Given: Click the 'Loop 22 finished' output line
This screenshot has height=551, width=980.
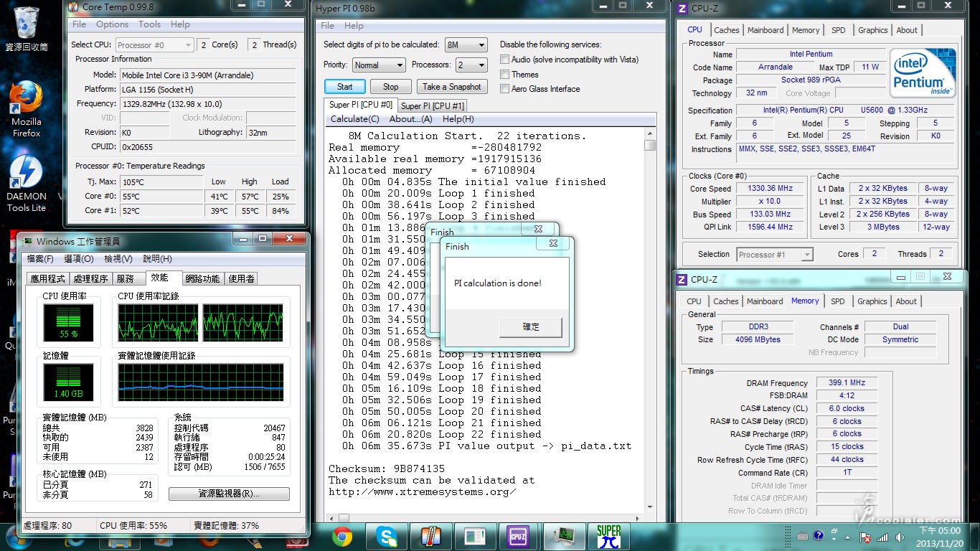Looking at the screenshot, I should pyautogui.click(x=441, y=434).
